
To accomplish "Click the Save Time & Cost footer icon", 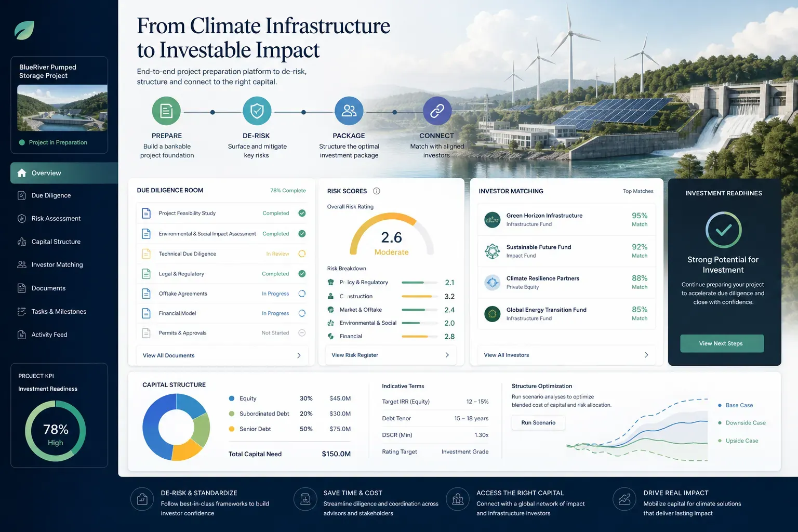I will pyautogui.click(x=305, y=499).
